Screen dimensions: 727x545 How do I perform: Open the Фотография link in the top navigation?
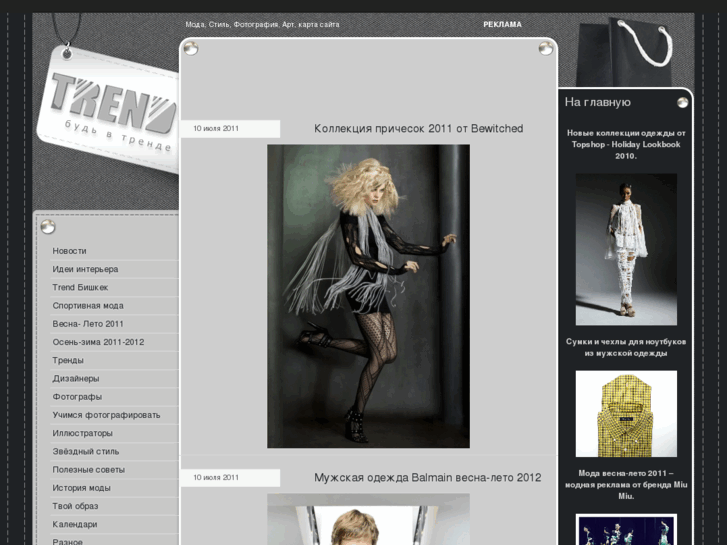[x=256, y=25]
